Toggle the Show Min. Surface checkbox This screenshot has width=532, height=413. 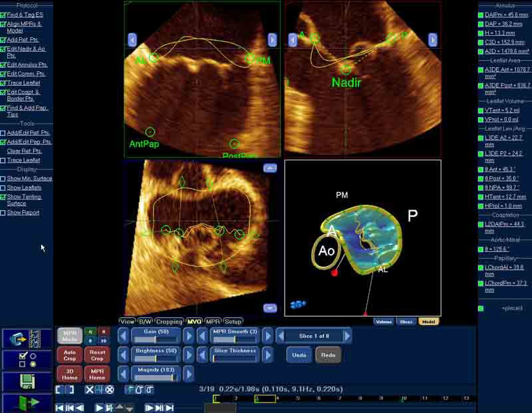coord(3,179)
